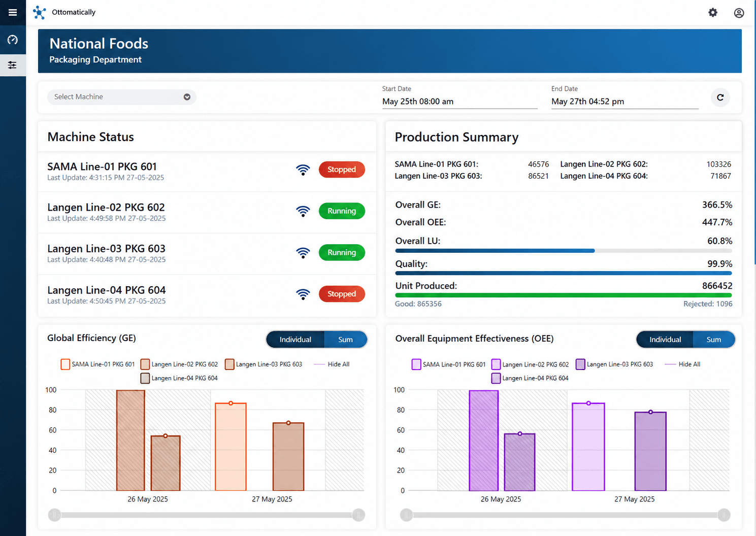Screen dimensions: 756x536
Task: Click the Wi-Fi icon for Langen Line-02 PKG 602
Action: [303, 211]
